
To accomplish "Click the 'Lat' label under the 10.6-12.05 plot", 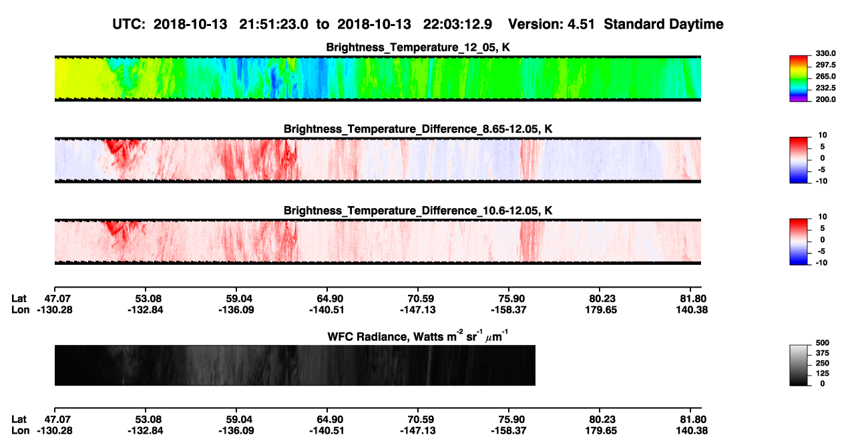I will pos(19,299).
